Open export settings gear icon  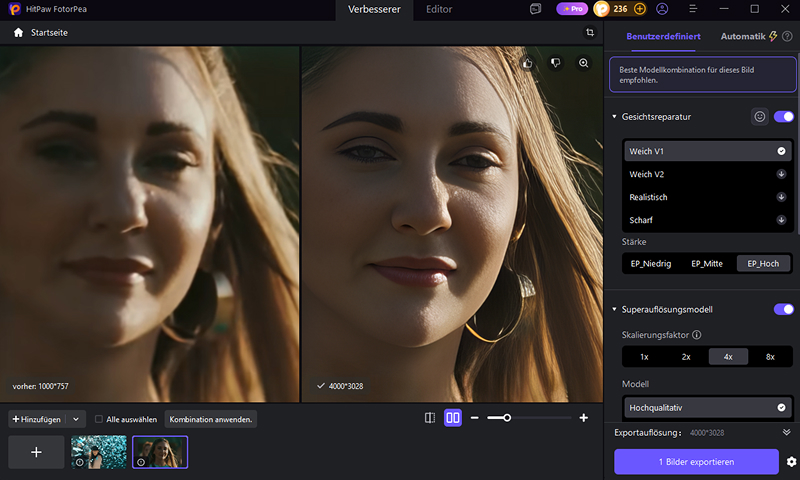[x=791, y=462]
